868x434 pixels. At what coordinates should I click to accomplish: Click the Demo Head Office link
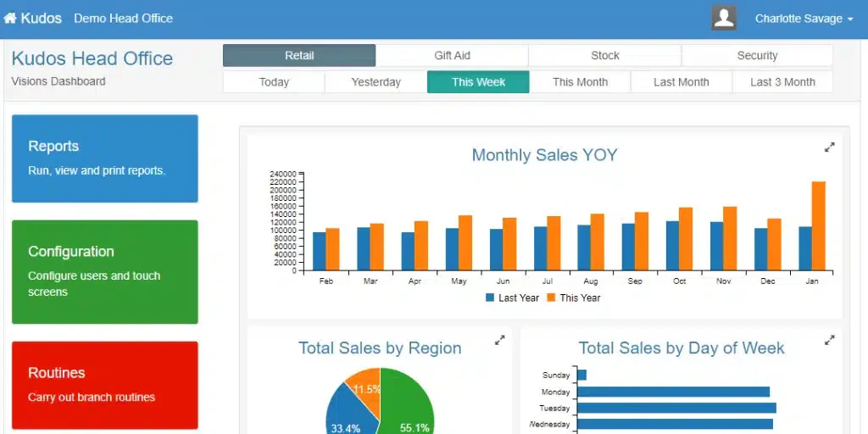[124, 19]
